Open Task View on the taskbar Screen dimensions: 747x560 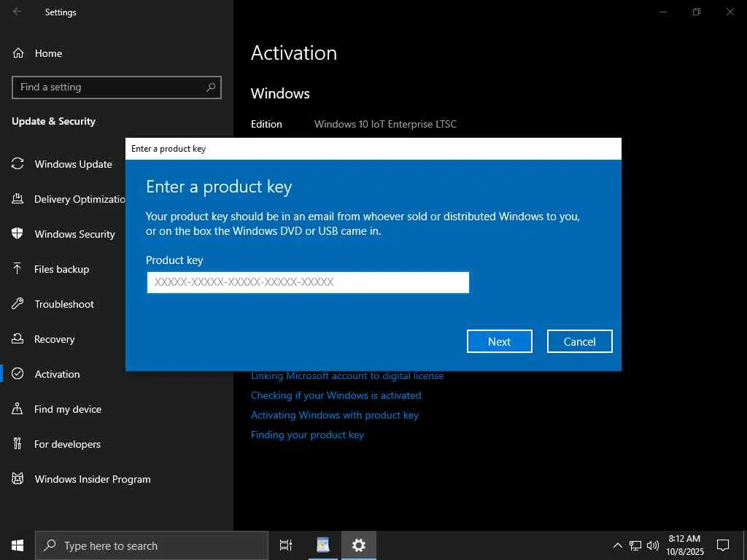click(x=286, y=545)
